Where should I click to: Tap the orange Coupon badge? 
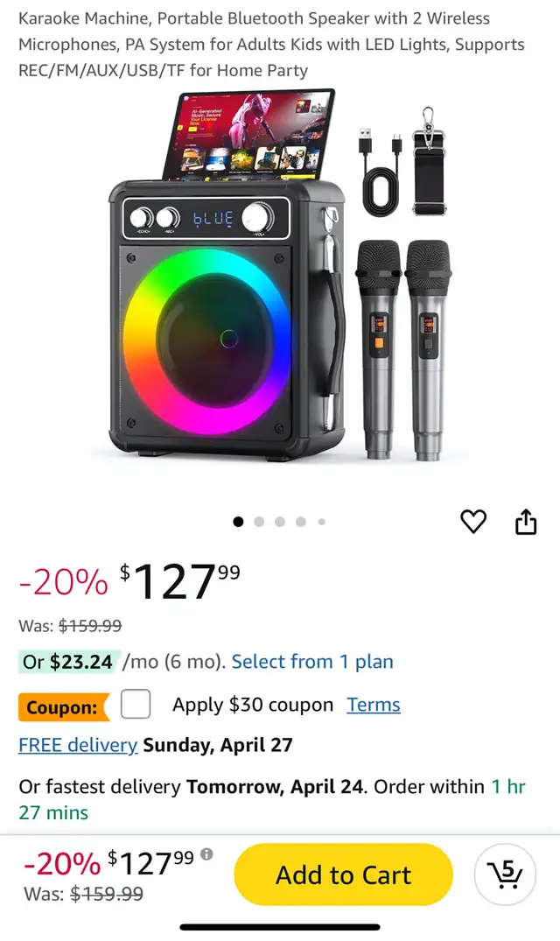pos(62,706)
